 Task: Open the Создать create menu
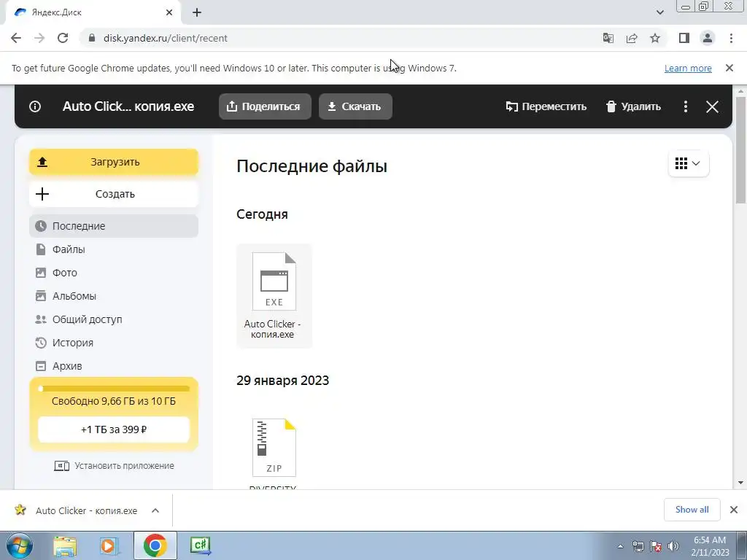click(x=114, y=194)
